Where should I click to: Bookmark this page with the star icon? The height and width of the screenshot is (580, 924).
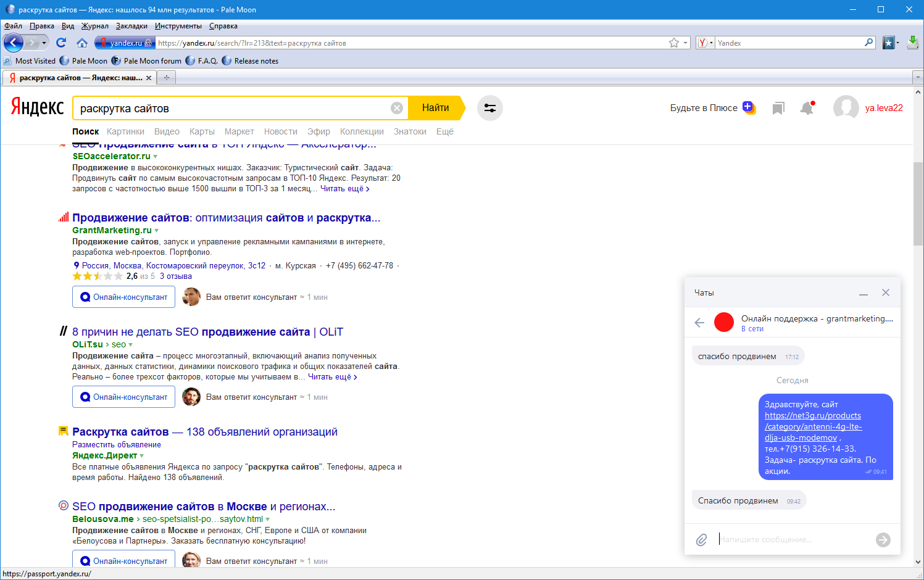point(674,43)
